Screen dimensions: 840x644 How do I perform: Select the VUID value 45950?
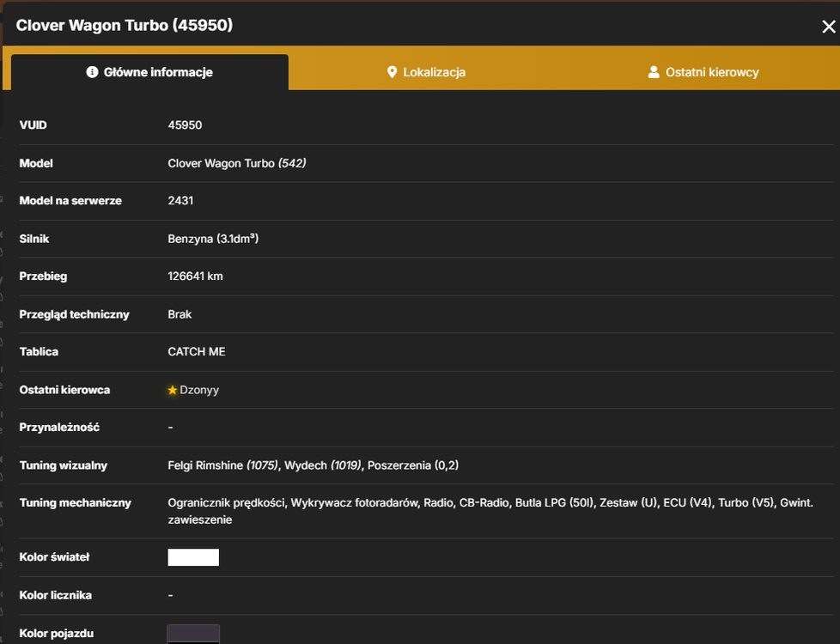185,125
